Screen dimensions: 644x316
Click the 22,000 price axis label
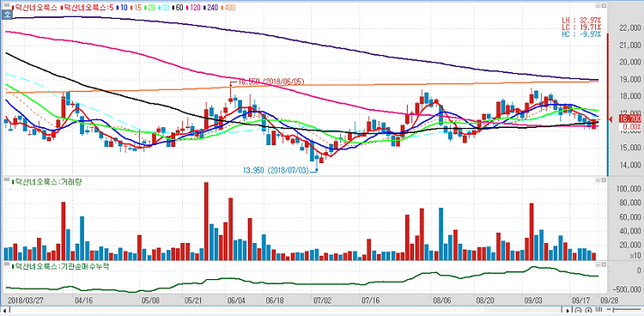coord(630,28)
